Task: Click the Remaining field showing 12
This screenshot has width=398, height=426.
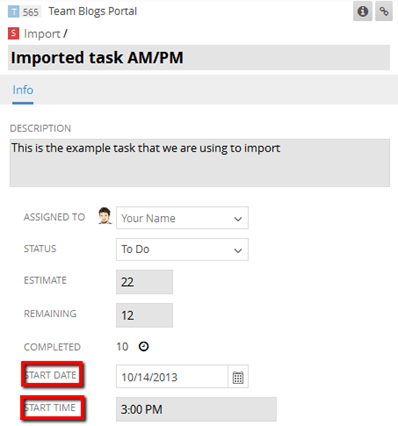Action: pyautogui.click(x=144, y=315)
